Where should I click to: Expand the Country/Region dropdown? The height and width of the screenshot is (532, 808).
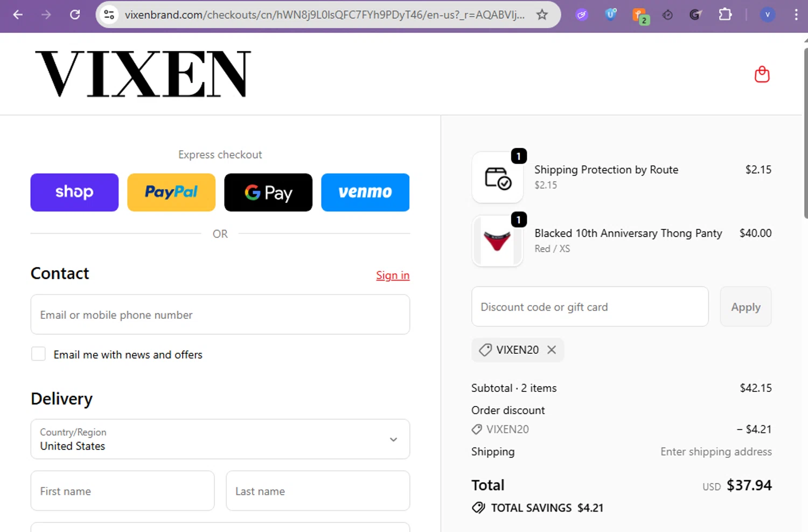pyautogui.click(x=220, y=439)
